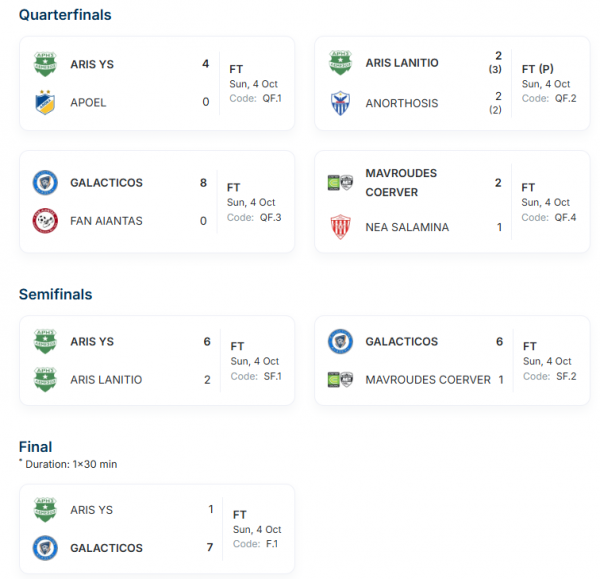
Task: Click Mavroudes Coerver logo in SF.2
Action: (x=340, y=380)
